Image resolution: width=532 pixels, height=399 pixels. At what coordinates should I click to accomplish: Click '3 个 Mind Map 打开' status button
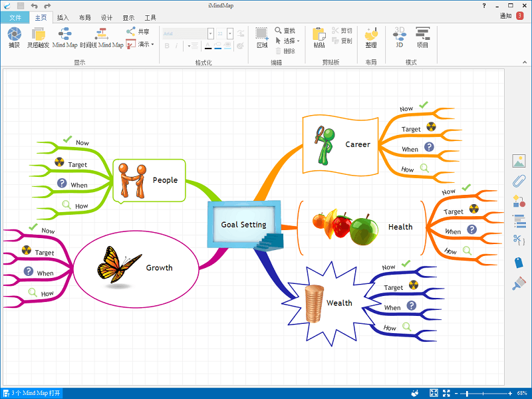[x=32, y=393]
